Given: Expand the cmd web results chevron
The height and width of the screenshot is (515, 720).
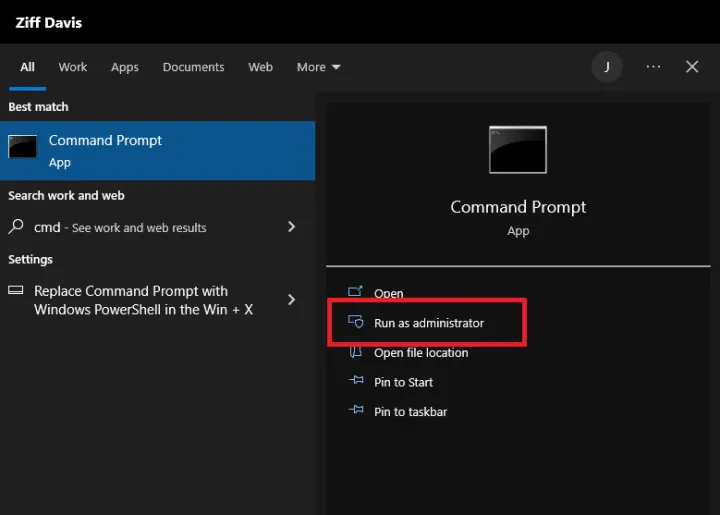Looking at the screenshot, I should point(291,227).
